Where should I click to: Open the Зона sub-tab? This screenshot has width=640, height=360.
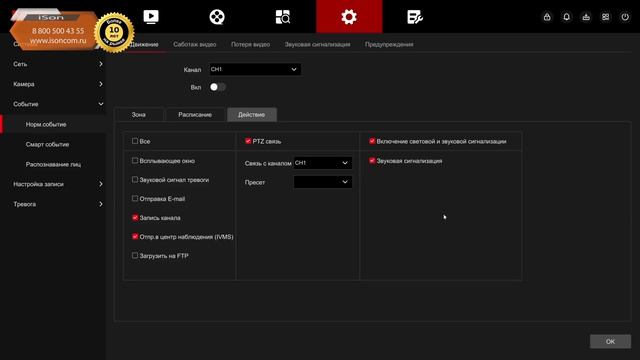pyautogui.click(x=139, y=115)
